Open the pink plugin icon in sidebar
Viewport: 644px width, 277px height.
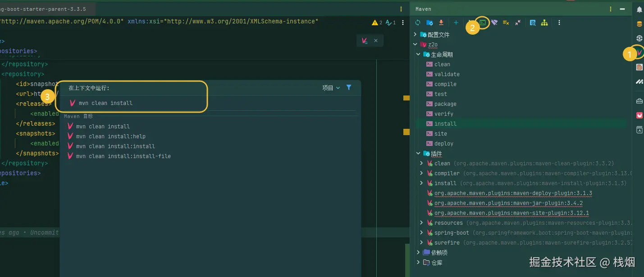click(x=639, y=115)
